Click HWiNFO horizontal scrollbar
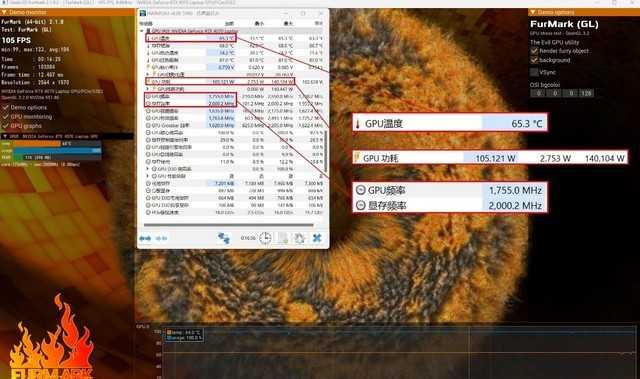The height and width of the screenshot is (379, 640). tap(229, 225)
